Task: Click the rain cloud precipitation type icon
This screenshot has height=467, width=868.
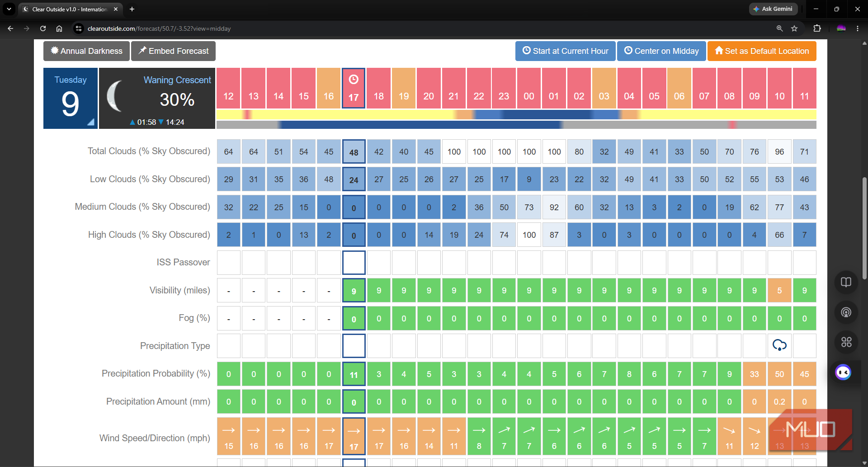Action: (x=779, y=345)
